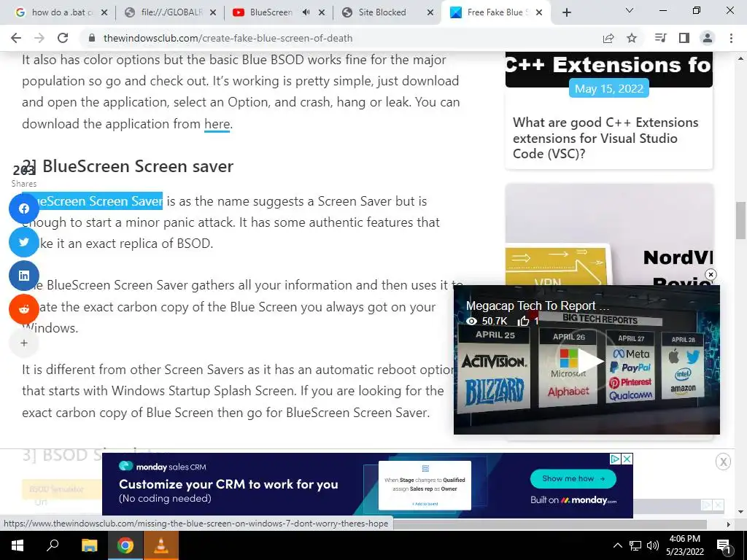Viewport: 747px width, 560px height.
Task: Dismiss the bottom banner with round X
Action: tap(723, 462)
